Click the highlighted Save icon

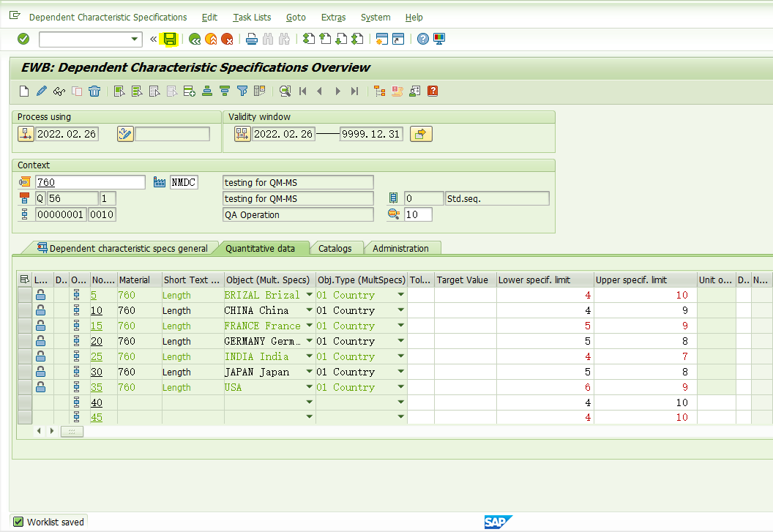pos(170,39)
